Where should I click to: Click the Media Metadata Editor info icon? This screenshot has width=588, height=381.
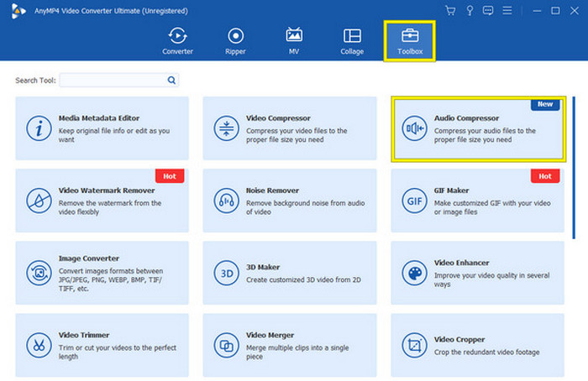coord(39,128)
